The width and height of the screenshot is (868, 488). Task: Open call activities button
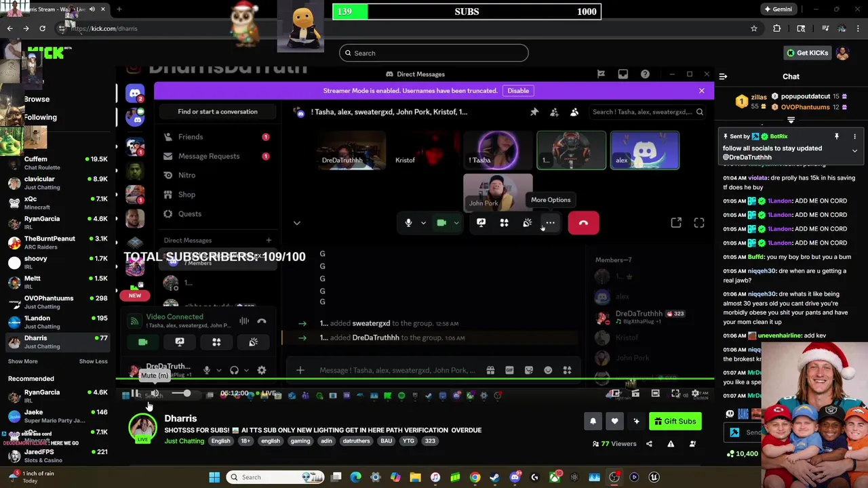pos(504,223)
